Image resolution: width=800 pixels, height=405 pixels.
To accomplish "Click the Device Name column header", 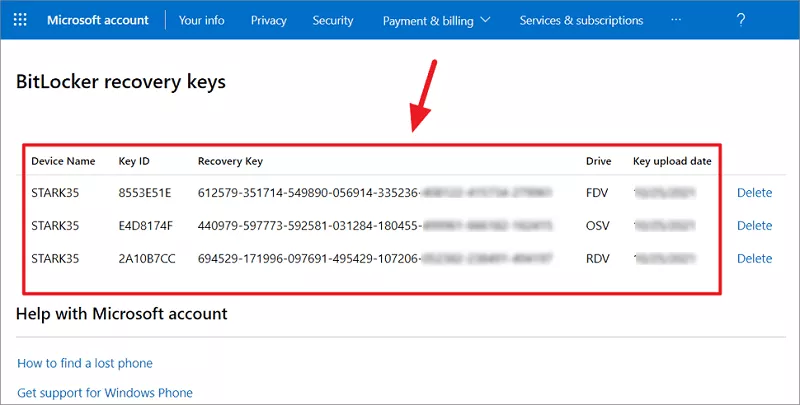I will pos(63,161).
